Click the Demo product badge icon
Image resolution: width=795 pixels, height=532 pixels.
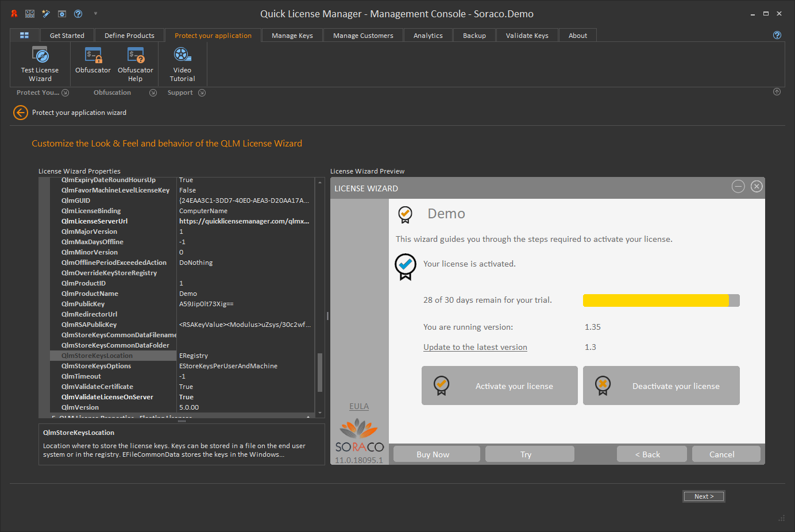405,215
